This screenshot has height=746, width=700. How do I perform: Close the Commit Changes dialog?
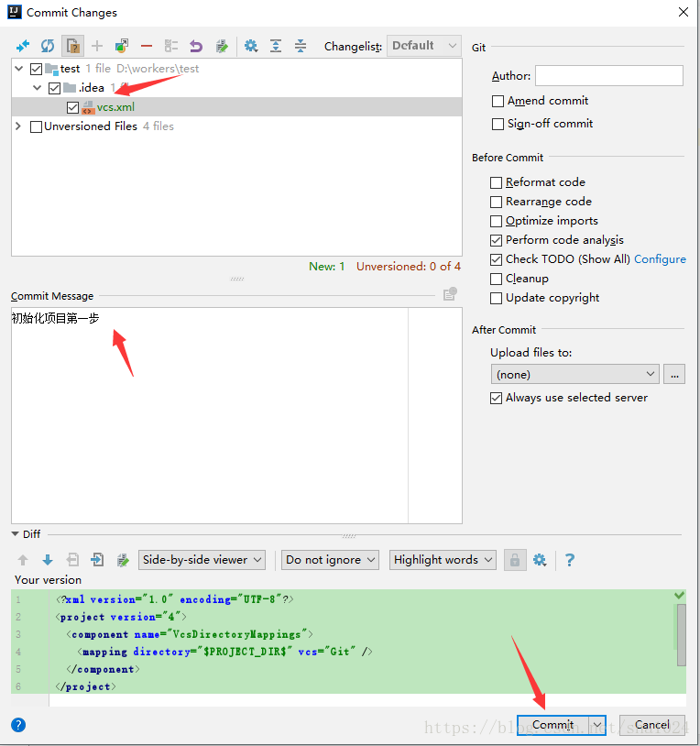click(x=684, y=12)
